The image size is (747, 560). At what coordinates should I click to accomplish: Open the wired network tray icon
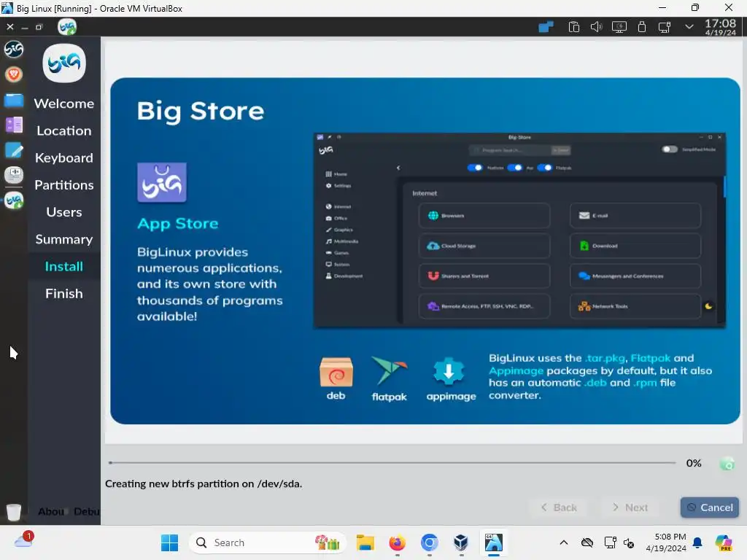click(x=664, y=27)
